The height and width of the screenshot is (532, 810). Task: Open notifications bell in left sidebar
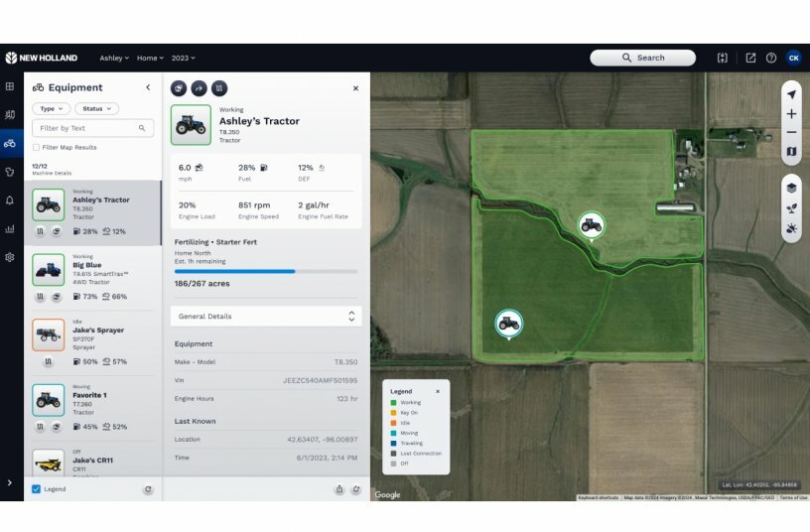tap(10, 199)
